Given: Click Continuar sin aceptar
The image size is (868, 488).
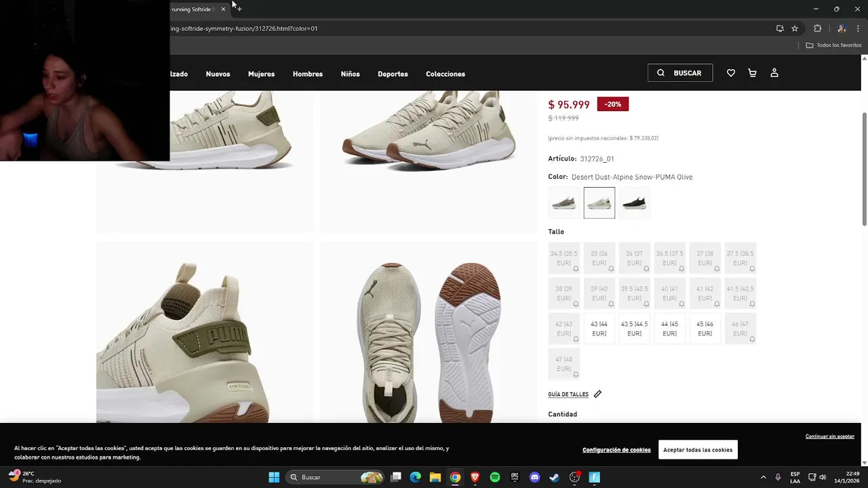Looking at the screenshot, I should (x=830, y=436).
